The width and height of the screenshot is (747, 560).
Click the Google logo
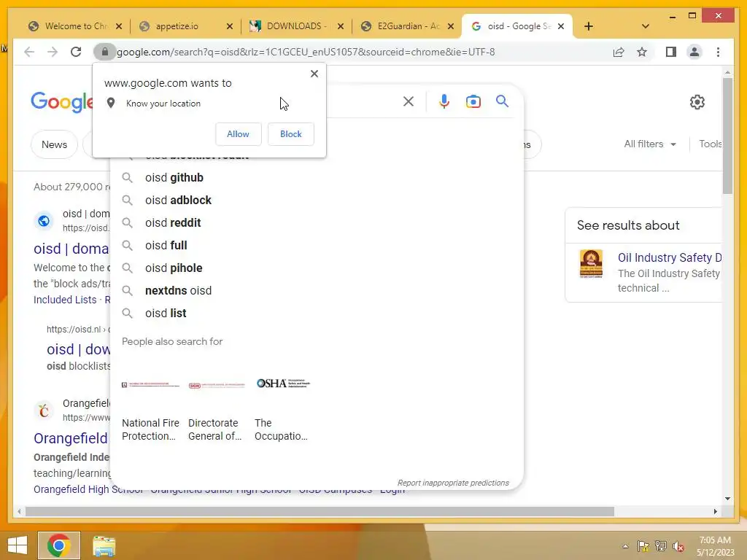(x=62, y=102)
